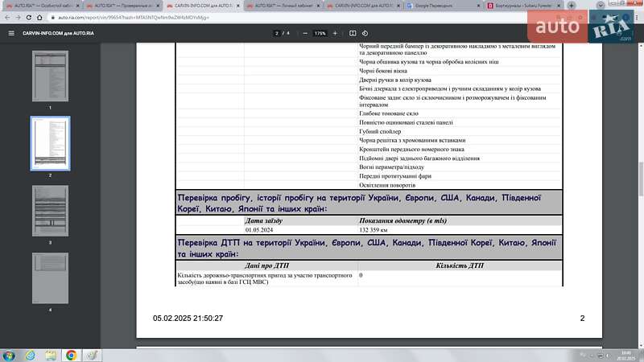Click the browser address bar URL

(x=161, y=16)
